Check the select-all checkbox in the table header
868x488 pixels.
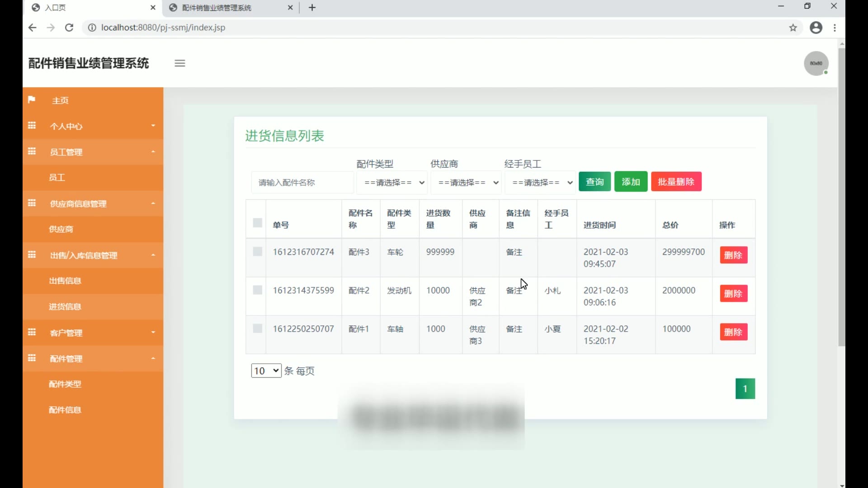tap(257, 223)
